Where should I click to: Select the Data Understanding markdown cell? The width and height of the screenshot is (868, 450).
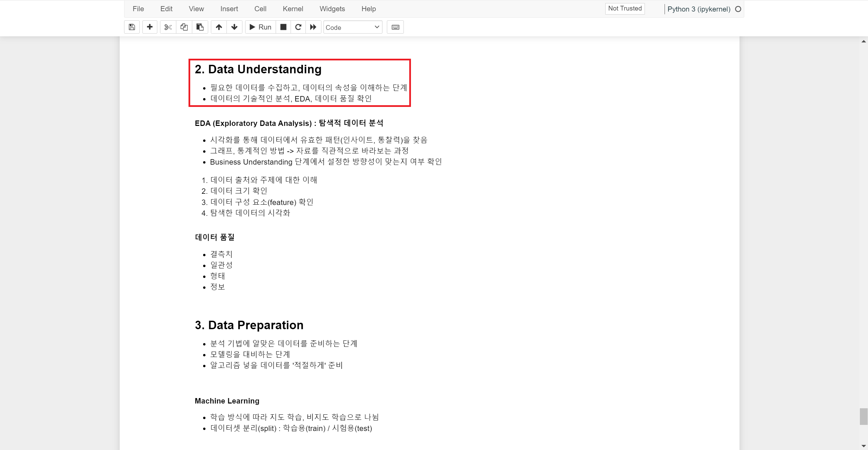tap(299, 83)
